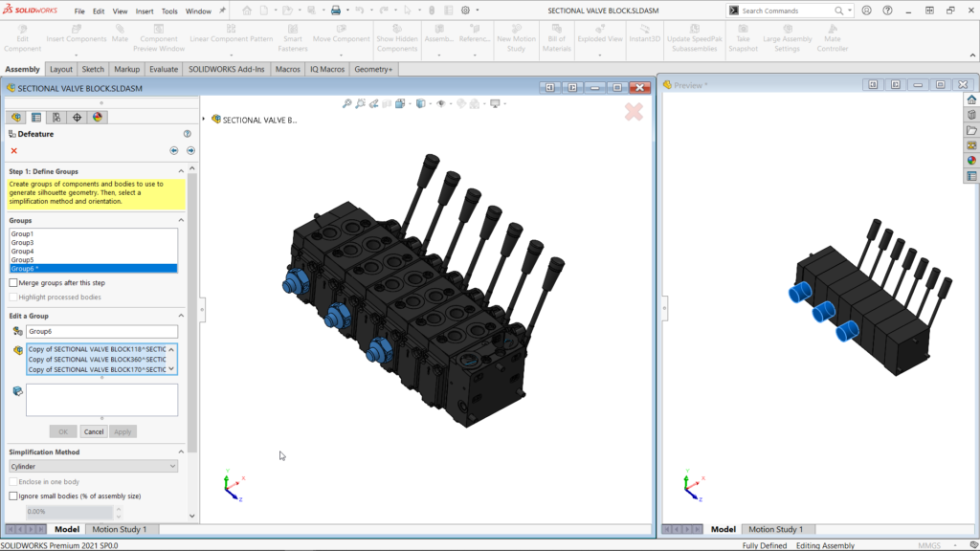Open the Simplification Method Cylinder dropdown
Screen dimensions: 980x551
93,467
